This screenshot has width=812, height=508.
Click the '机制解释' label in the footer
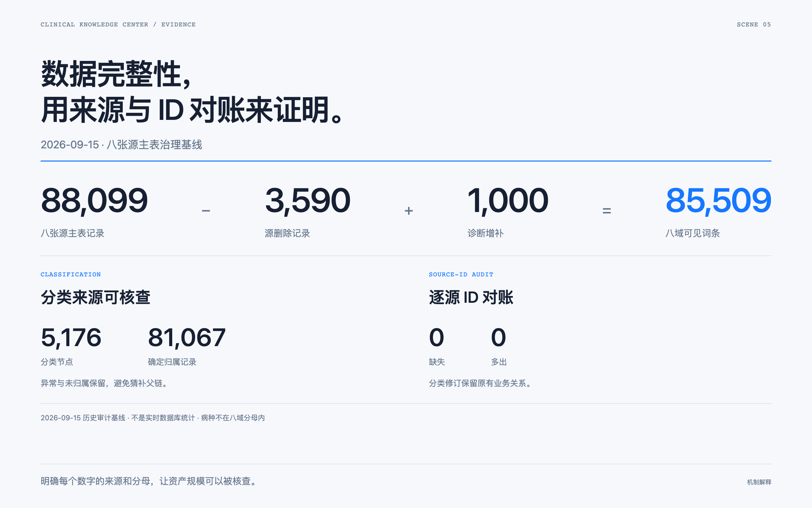point(759,482)
